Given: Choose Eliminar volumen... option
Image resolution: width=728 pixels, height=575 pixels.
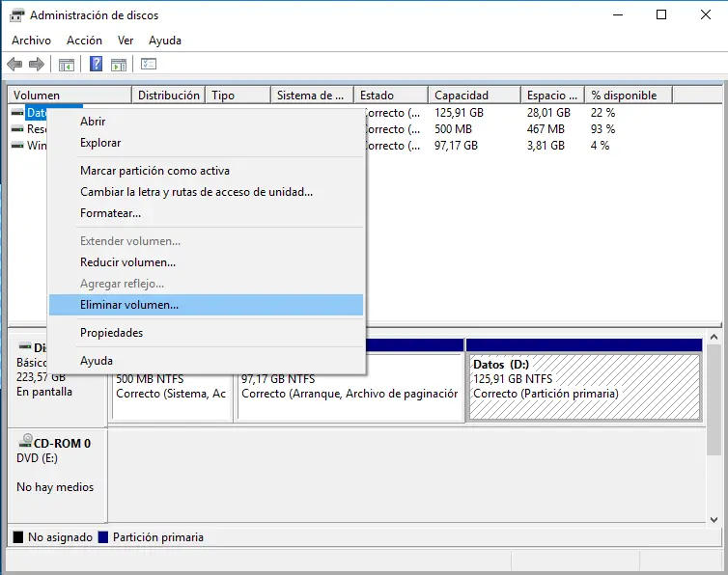Looking at the screenshot, I should [206, 305].
